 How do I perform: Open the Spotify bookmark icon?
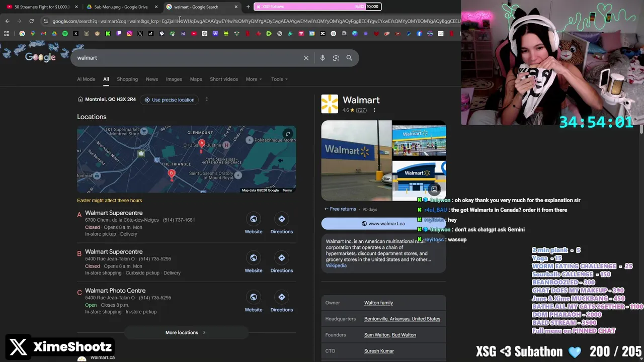(x=65, y=34)
